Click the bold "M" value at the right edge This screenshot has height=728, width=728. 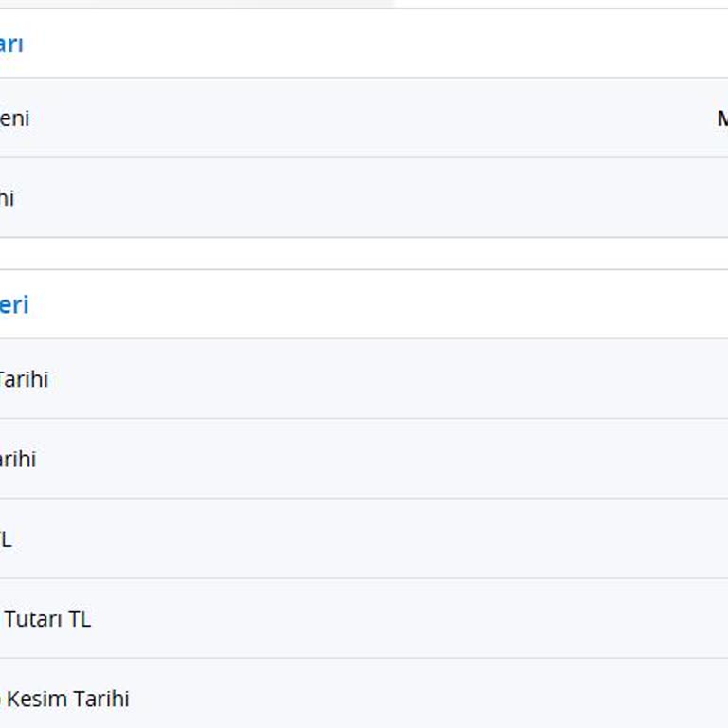coord(721,118)
